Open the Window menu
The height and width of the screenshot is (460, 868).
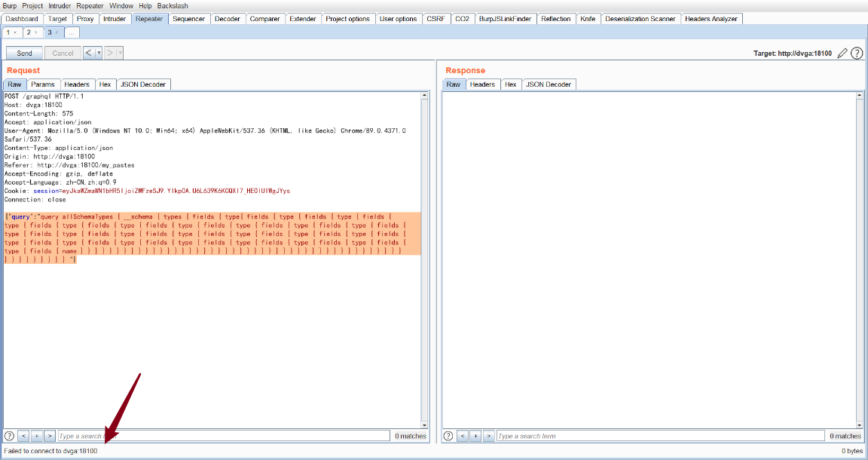pos(121,5)
